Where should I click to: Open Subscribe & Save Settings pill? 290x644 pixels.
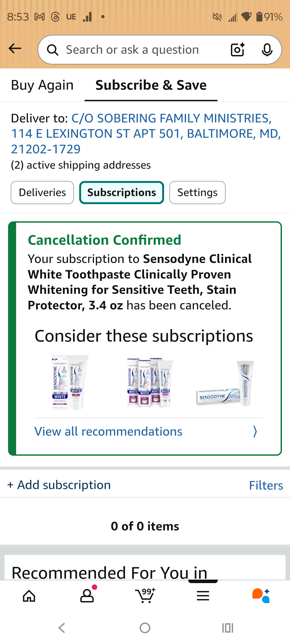click(x=197, y=193)
